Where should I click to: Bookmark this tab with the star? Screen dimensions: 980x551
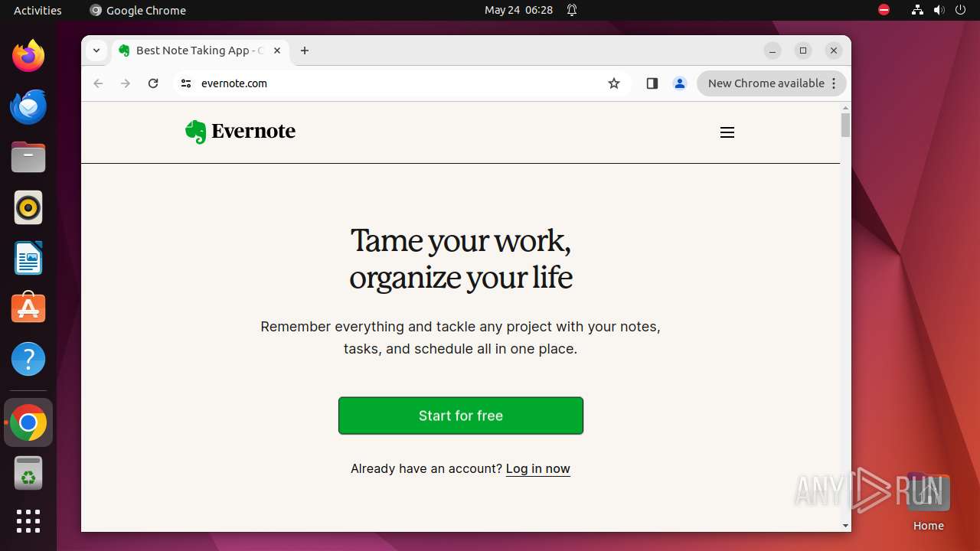614,83
